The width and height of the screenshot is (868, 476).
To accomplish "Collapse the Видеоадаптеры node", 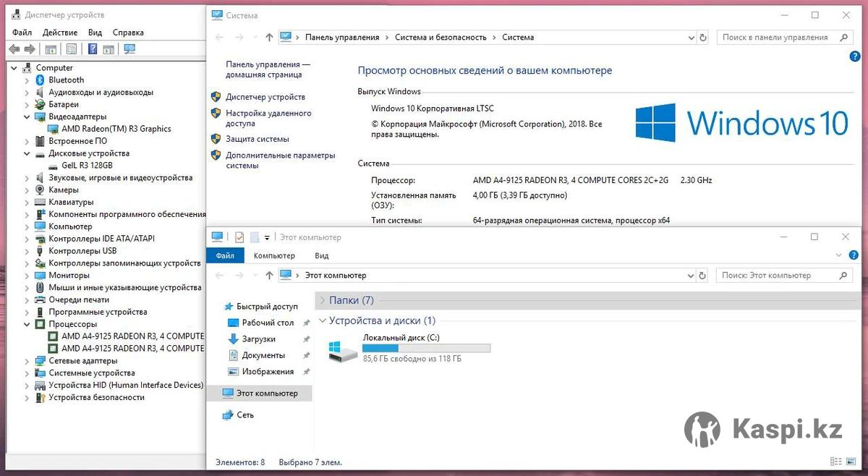I will click(27, 116).
